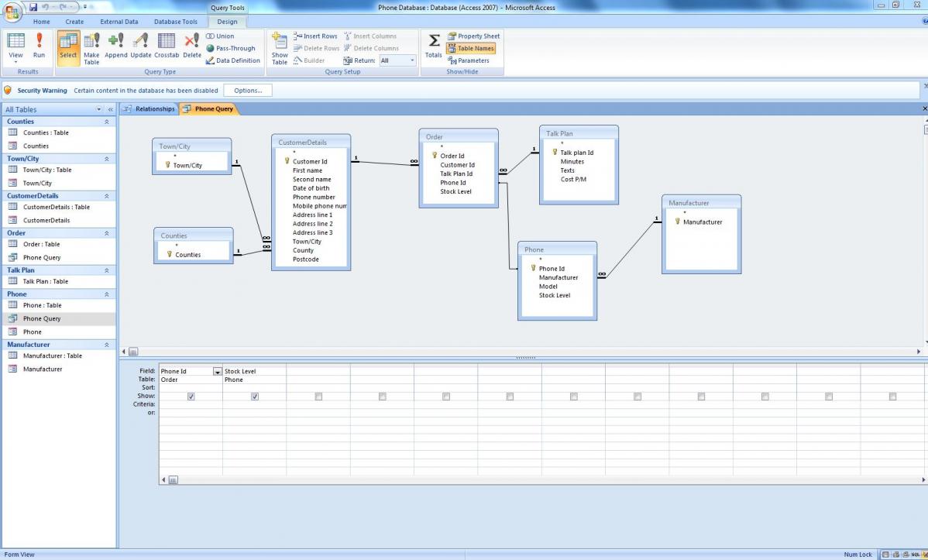Viewport: 928px width, 560px height.
Task: Tick the Show checkbox in sixth grid column
Action: tap(510, 397)
